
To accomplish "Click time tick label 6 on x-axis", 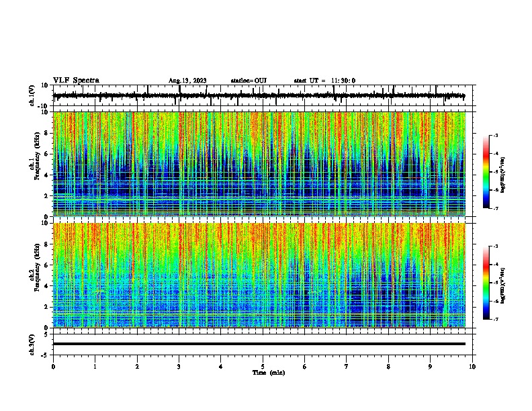I will [305, 367].
